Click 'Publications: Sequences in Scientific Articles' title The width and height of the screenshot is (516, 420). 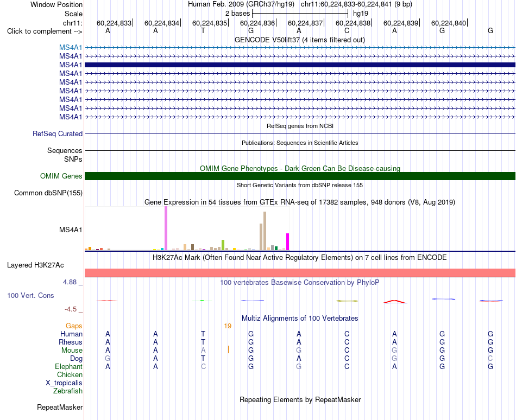pyautogui.click(x=300, y=143)
